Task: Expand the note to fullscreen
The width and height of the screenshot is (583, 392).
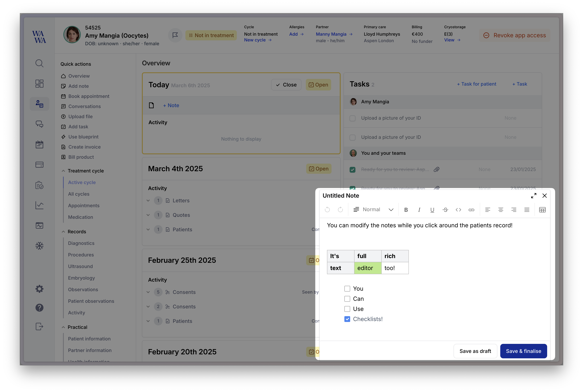Action: point(533,195)
